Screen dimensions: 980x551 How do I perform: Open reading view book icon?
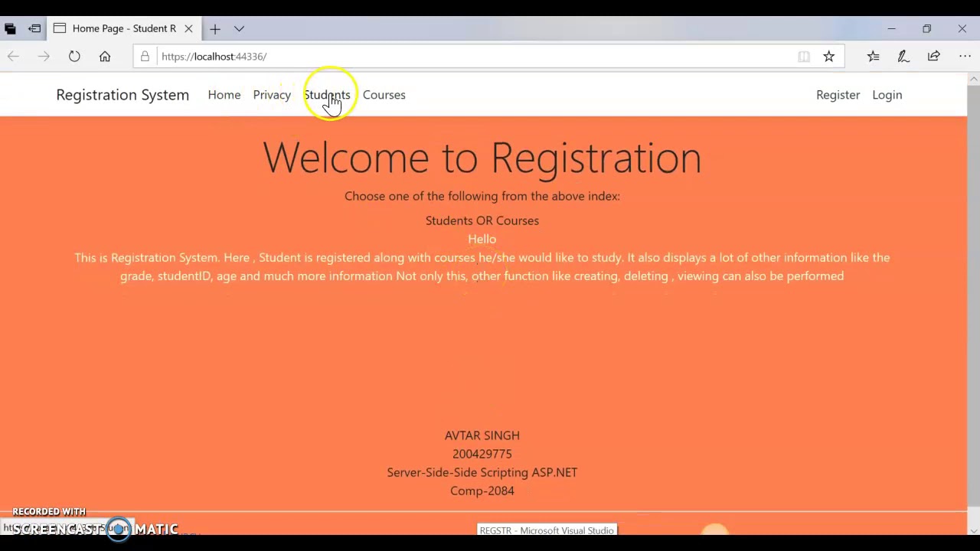[x=804, y=57]
